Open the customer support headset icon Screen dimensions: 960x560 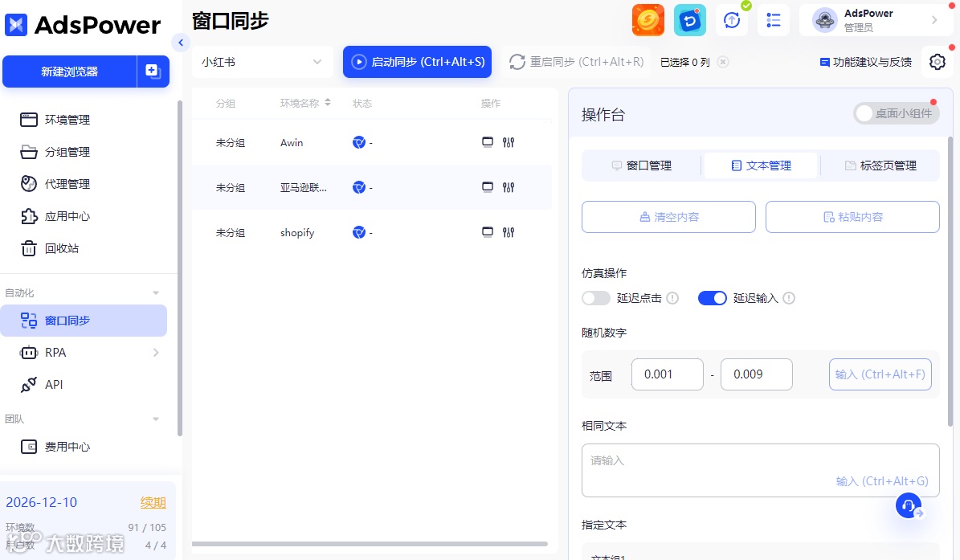tap(909, 505)
